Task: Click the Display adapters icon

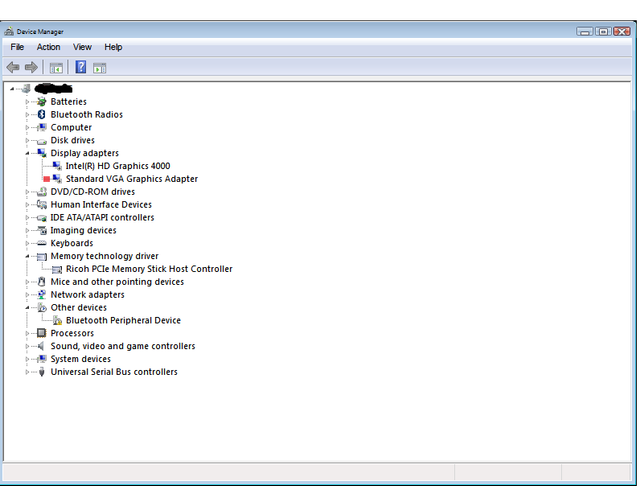Action: click(x=42, y=153)
